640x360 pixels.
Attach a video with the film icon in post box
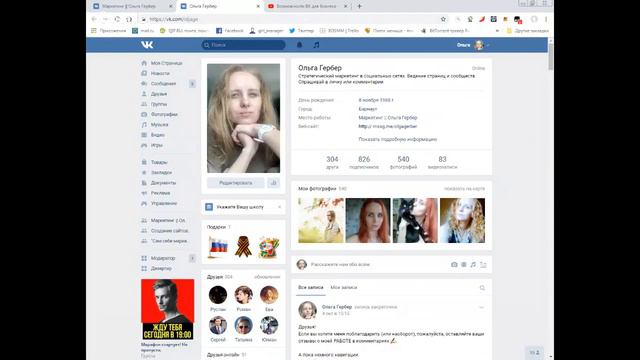(x=464, y=264)
